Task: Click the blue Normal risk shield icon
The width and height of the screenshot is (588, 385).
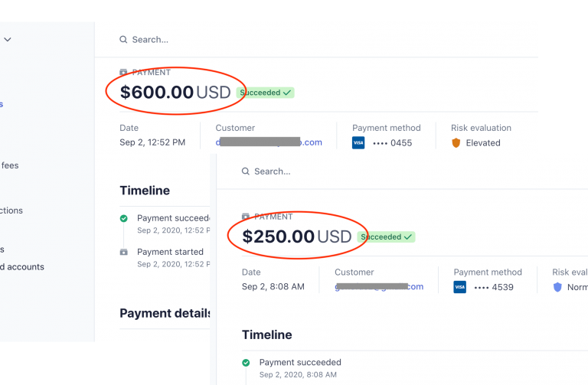Action: tap(557, 287)
